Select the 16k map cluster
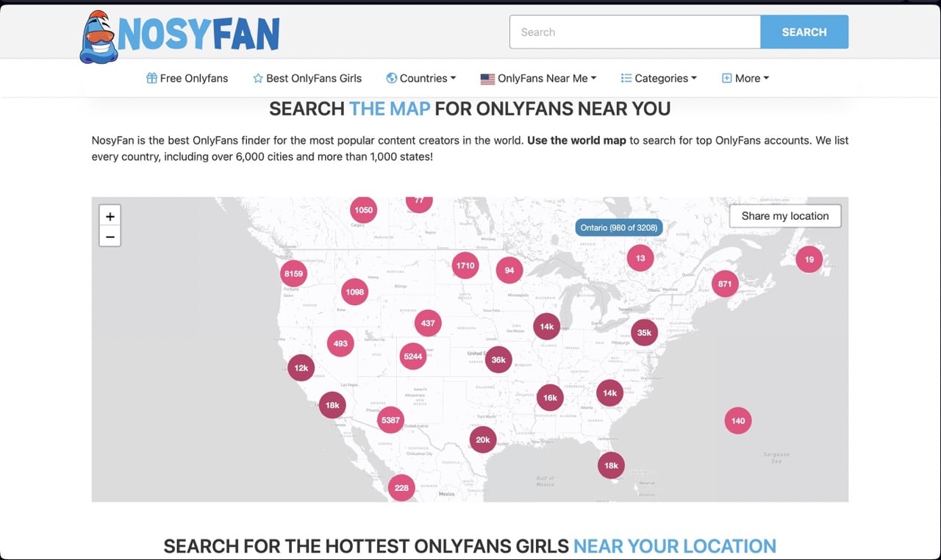Screen dimensions: 941x560 click(x=550, y=398)
